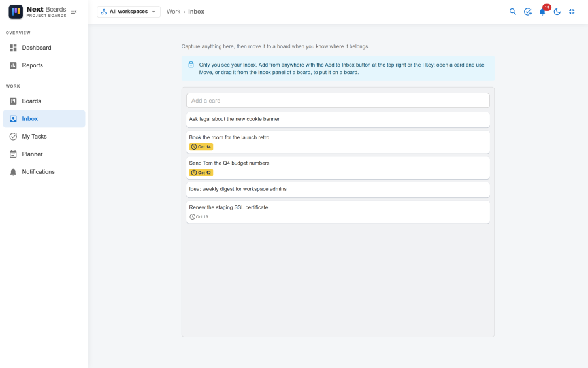Screen dimensions: 588x368
Task: Open the All workspaces dropdown
Action: [129, 12]
